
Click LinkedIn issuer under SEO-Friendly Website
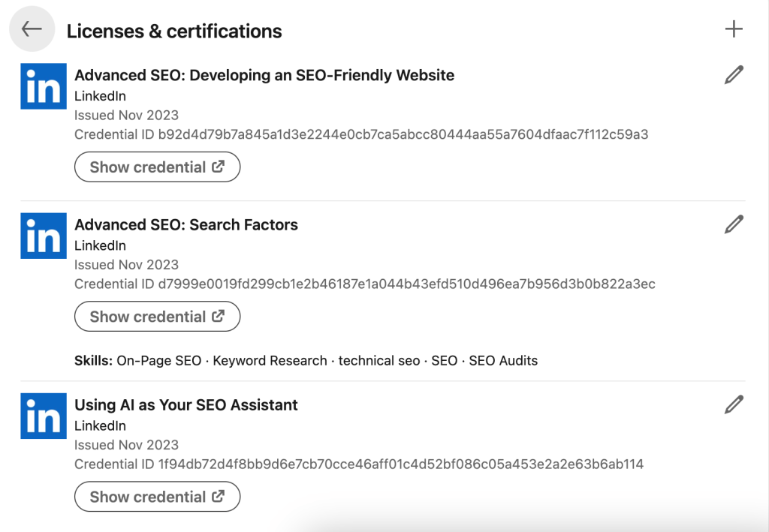click(100, 96)
